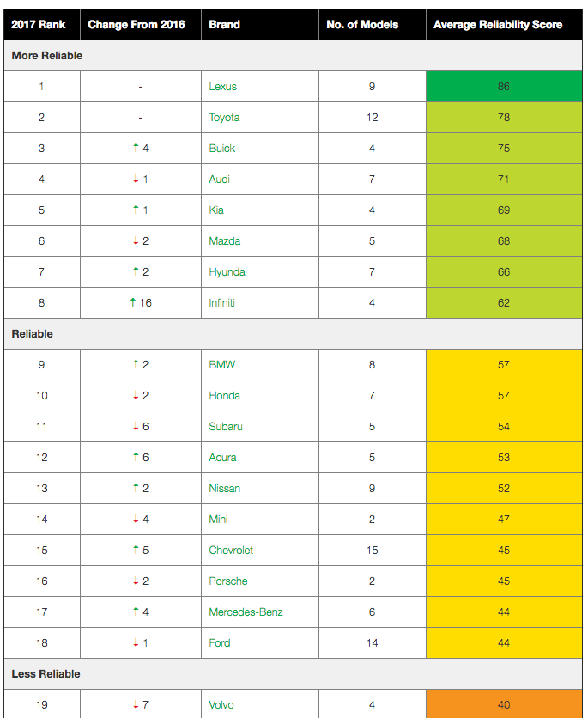Click the 2017 Rank column header
The image size is (588, 718).
pyautogui.click(x=39, y=25)
